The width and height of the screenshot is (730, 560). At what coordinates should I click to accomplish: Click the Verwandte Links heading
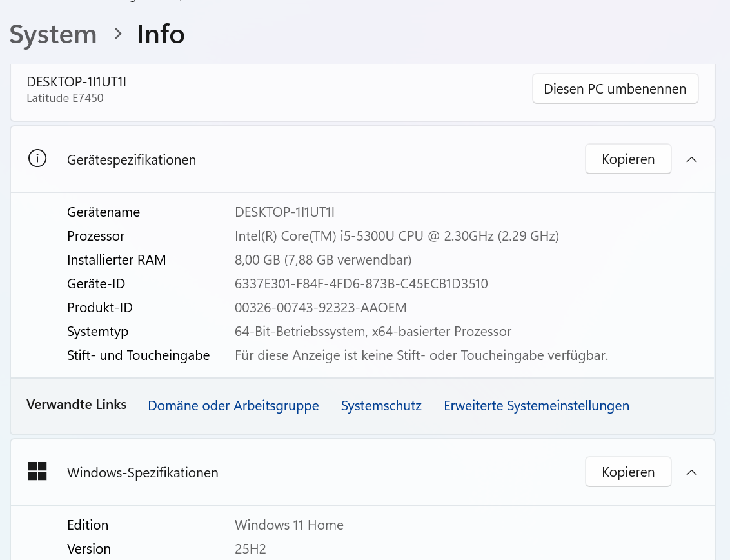tap(76, 405)
